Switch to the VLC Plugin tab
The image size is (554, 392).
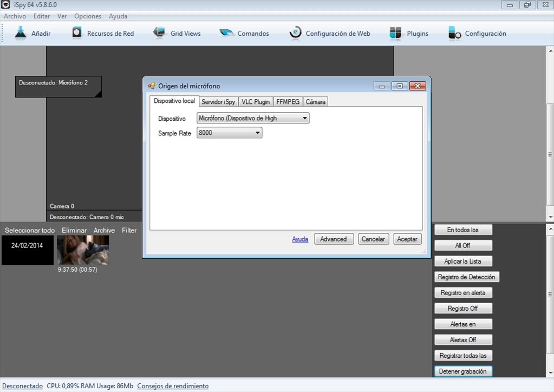pos(256,102)
